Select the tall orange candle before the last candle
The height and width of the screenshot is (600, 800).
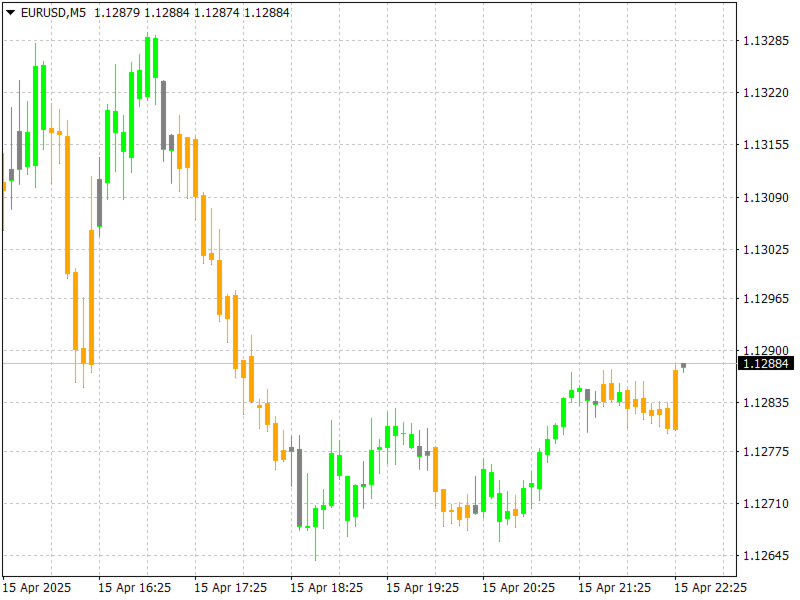(676, 400)
